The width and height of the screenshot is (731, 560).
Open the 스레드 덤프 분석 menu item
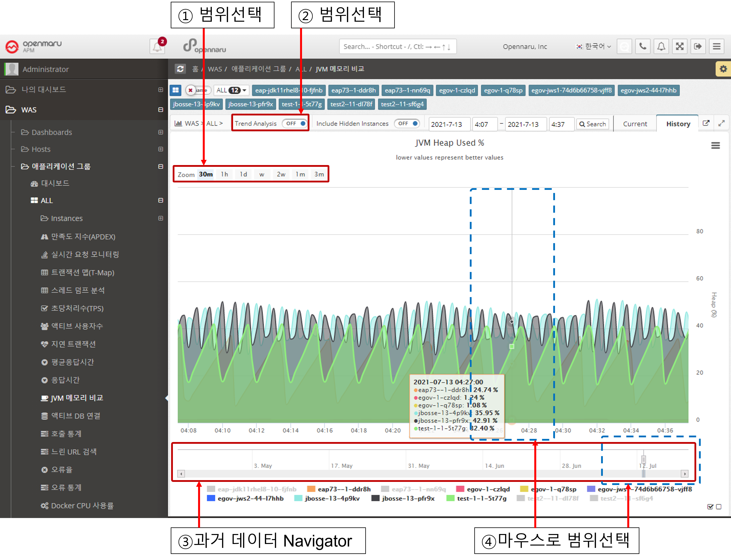pyautogui.click(x=78, y=290)
